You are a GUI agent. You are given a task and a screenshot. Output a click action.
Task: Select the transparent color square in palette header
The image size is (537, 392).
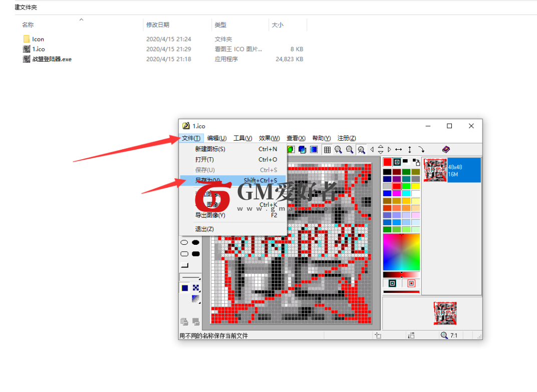[x=397, y=162]
